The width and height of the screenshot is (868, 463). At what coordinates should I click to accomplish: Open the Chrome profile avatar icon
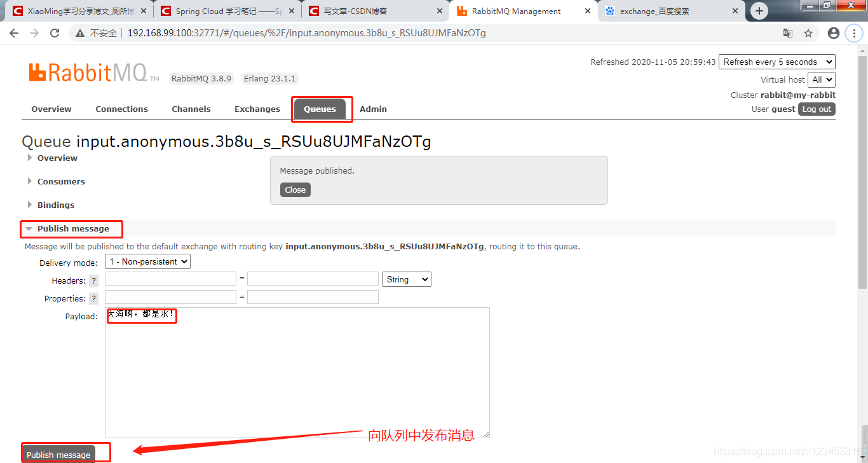834,33
